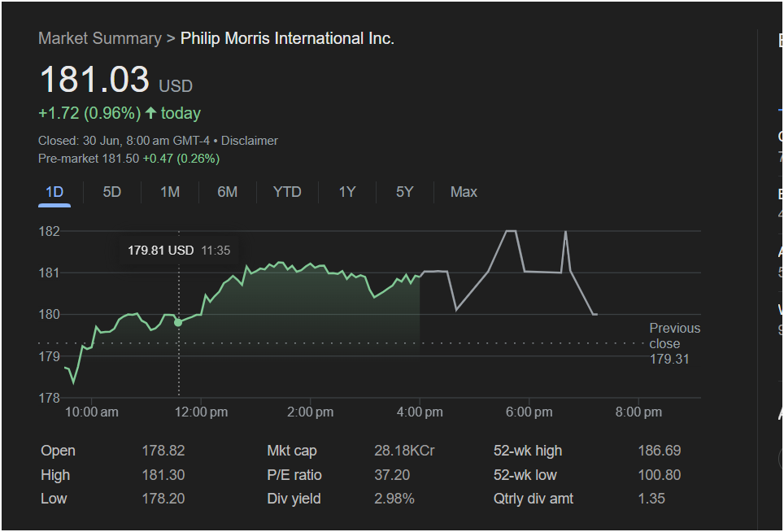Screen dimensions: 784x532
Task: Show the 6M chart range
Action: click(228, 192)
